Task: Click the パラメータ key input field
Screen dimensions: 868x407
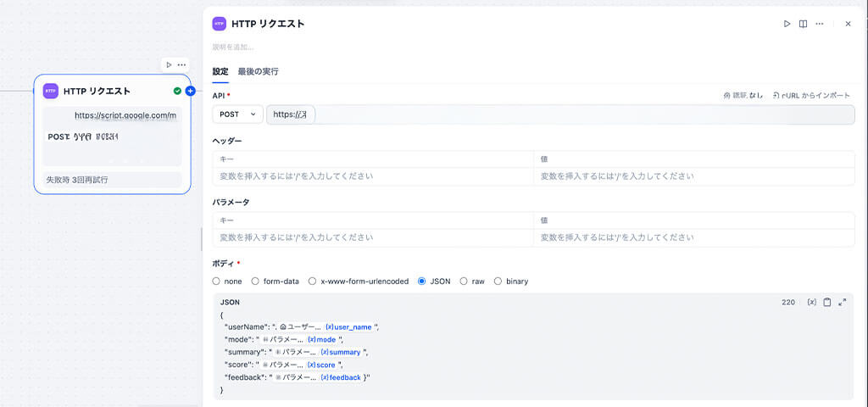Action: coord(373,237)
